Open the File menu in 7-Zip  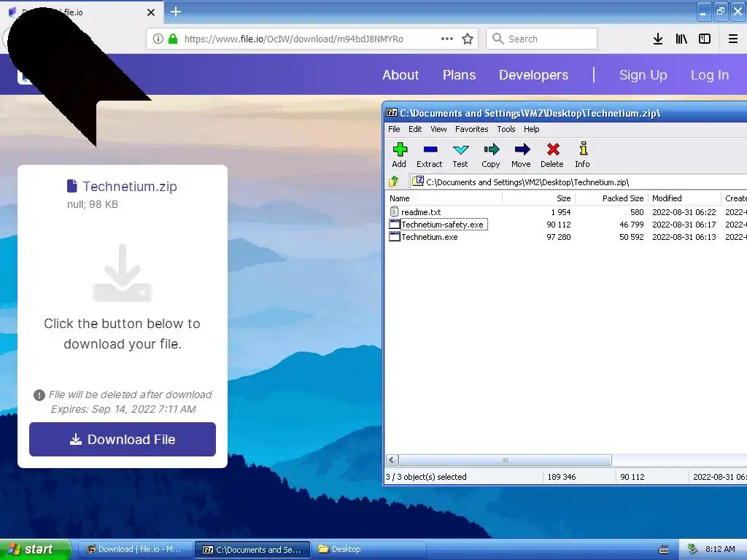(x=394, y=129)
